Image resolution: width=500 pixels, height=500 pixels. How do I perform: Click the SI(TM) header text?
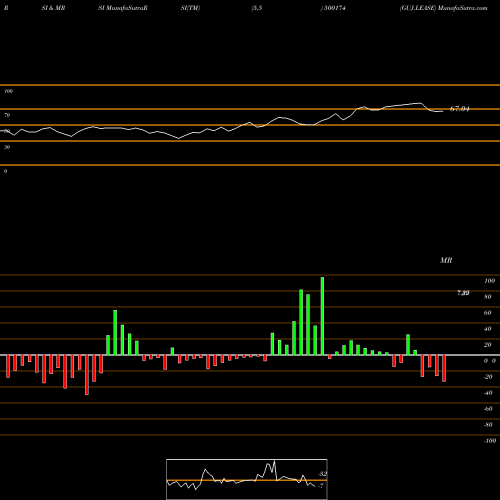click(x=190, y=8)
